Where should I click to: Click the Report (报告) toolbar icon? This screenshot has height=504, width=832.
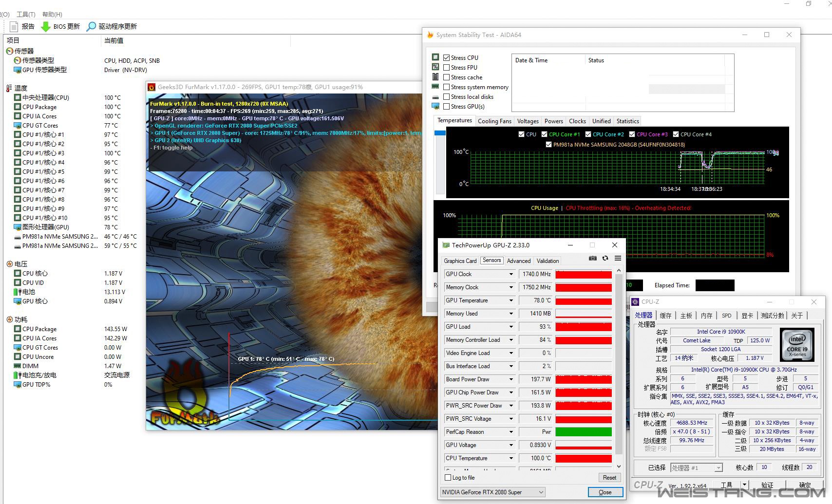coord(14,26)
